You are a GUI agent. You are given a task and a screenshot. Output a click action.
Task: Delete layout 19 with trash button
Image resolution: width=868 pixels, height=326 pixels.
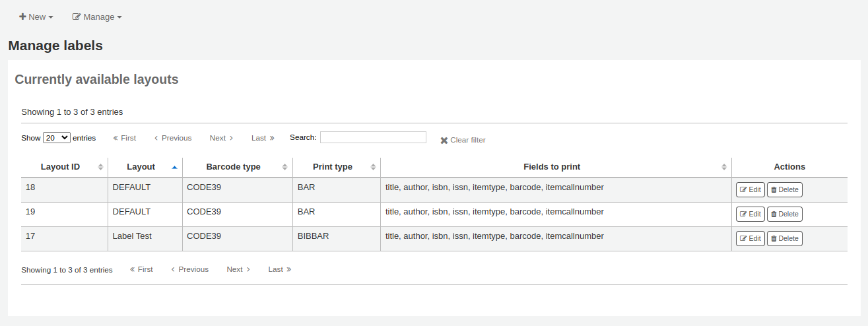tap(784, 214)
